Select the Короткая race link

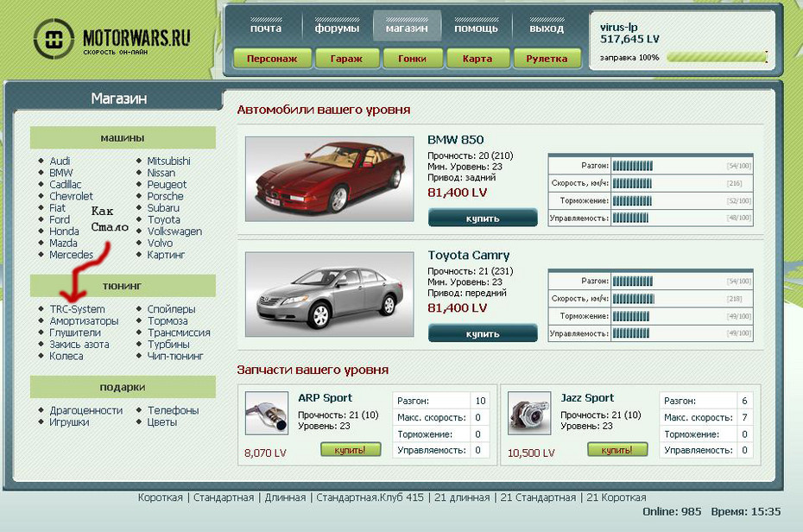tap(161, 497)
